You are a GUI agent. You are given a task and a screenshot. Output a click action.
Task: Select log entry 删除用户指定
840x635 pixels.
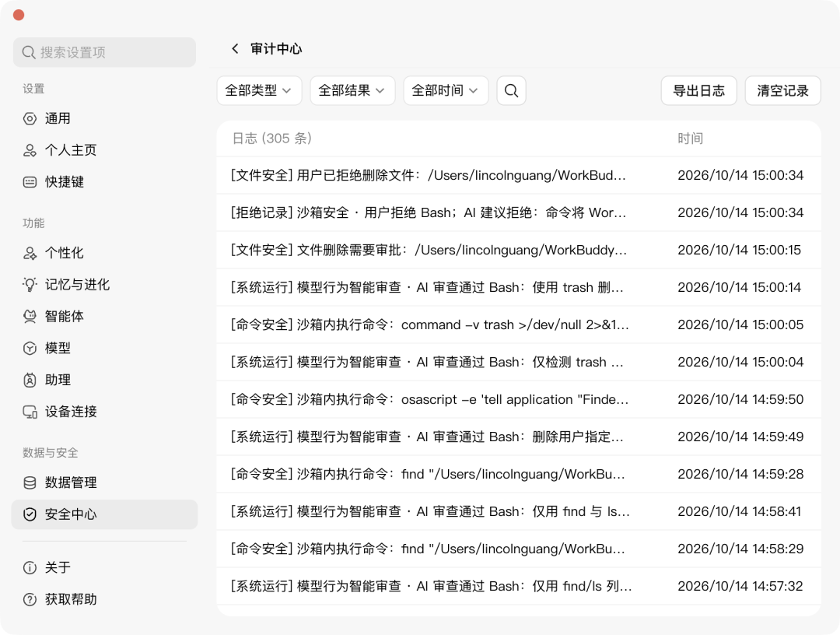[519, 437]
